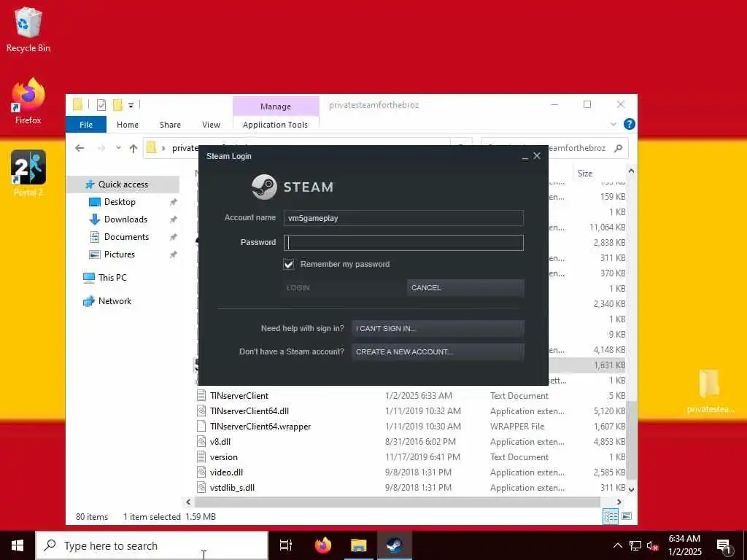
Task: Click Properties checkmark icon in title bar
Action: point(101,105)
